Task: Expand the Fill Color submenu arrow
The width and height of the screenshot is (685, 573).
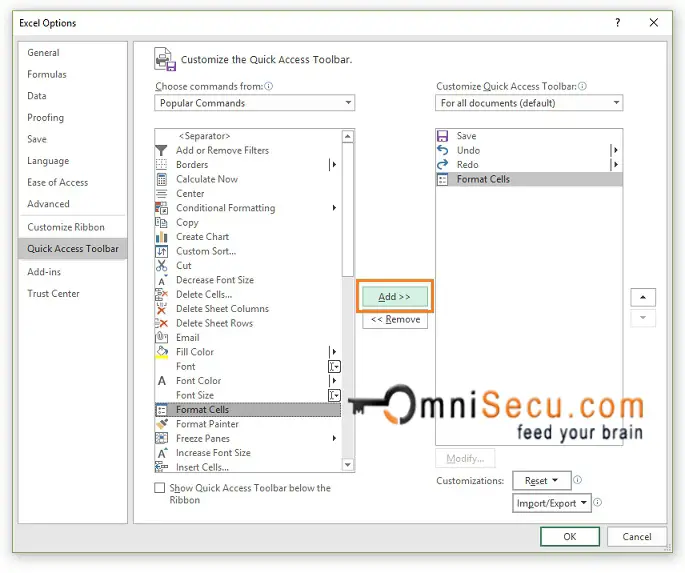Action: pyautogui.click(x=333, y=352)
